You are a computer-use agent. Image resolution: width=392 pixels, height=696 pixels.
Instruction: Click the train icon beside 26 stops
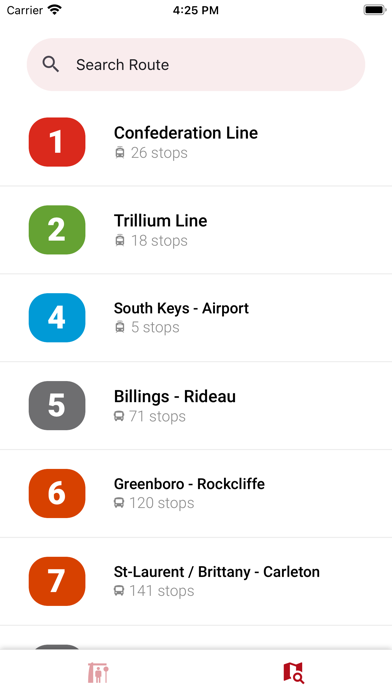pyautogui.click(x=120, y=153)
